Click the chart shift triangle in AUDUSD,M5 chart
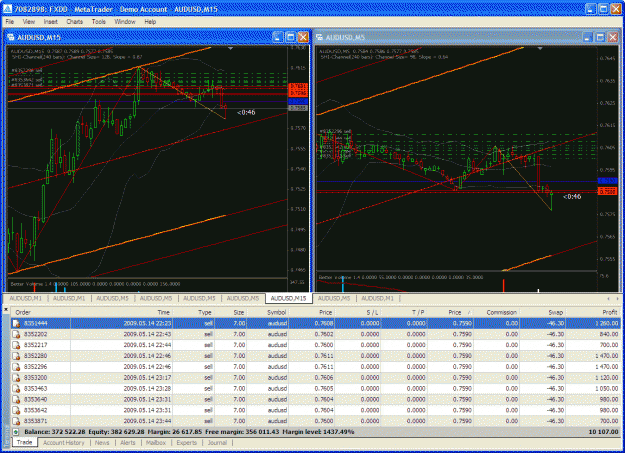Viewport: 625px width, 453px height. 540,48
